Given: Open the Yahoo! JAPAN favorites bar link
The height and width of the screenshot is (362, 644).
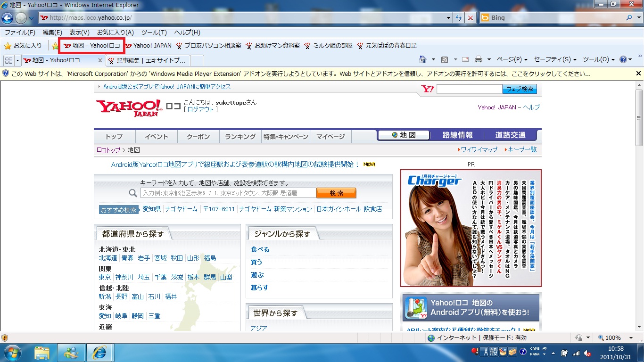Looking at the screenshot, I should [148, 46].
